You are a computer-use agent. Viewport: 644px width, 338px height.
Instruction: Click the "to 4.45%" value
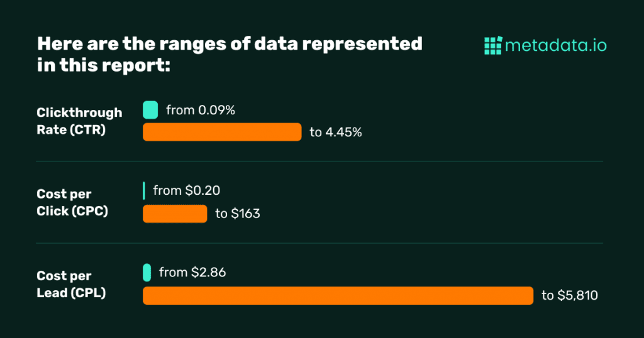335,133
